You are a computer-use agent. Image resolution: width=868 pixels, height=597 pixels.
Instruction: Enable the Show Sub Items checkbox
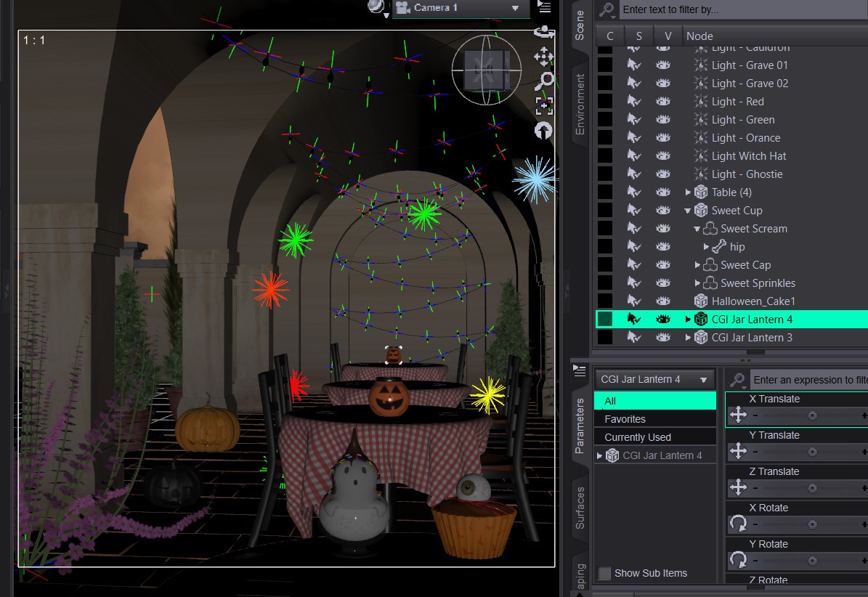[604, 573]
